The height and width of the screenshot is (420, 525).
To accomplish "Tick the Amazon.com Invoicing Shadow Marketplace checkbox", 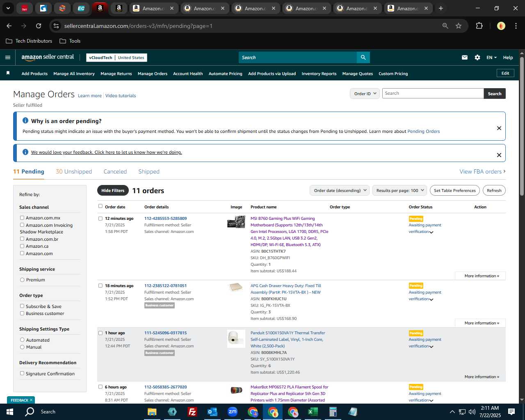I will coord(22,225).
